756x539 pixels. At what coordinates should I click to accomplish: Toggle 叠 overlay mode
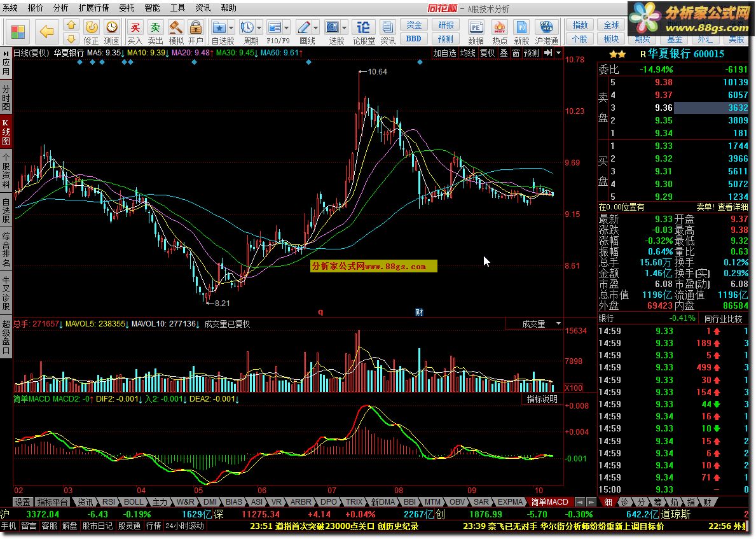[x=504, y=53]
